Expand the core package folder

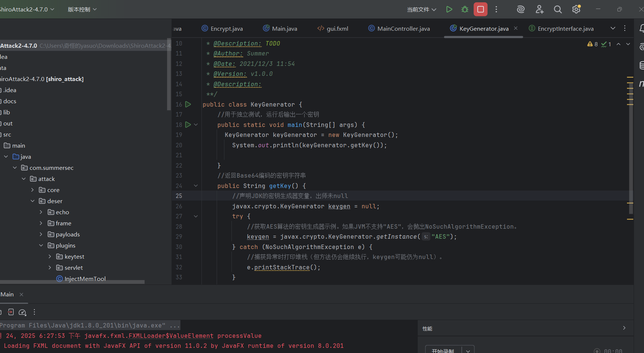point(33,190)
